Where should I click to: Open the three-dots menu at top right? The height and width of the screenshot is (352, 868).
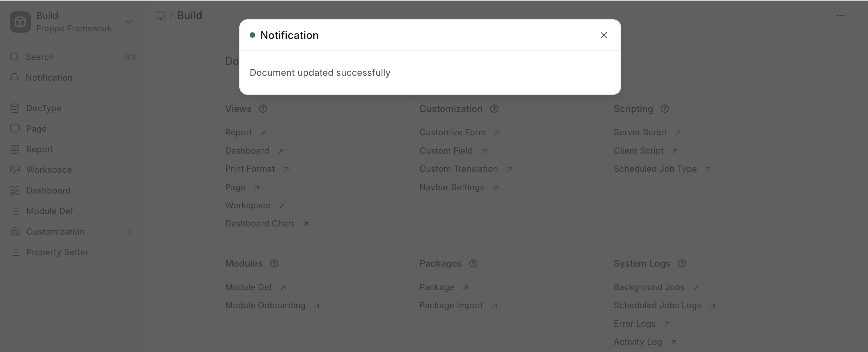click(841, 15)
